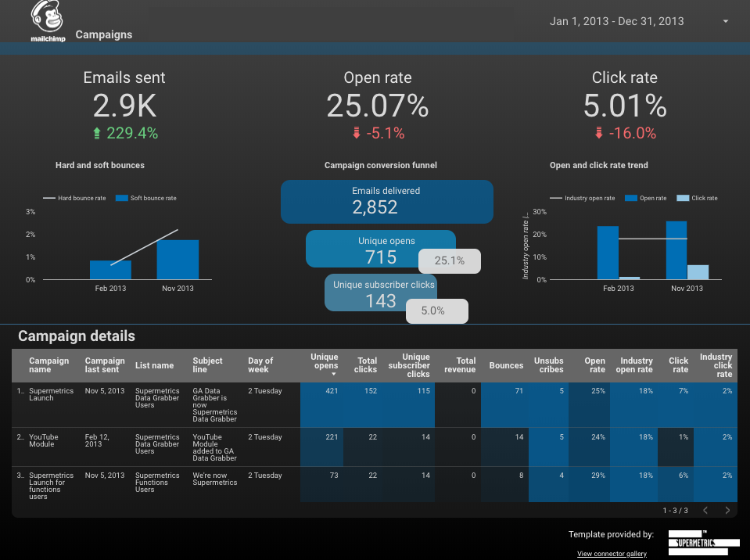This screenshot has width=750, height=560.
Task: Select the Nov 2013 click rate bar
Action: (698, 272)
